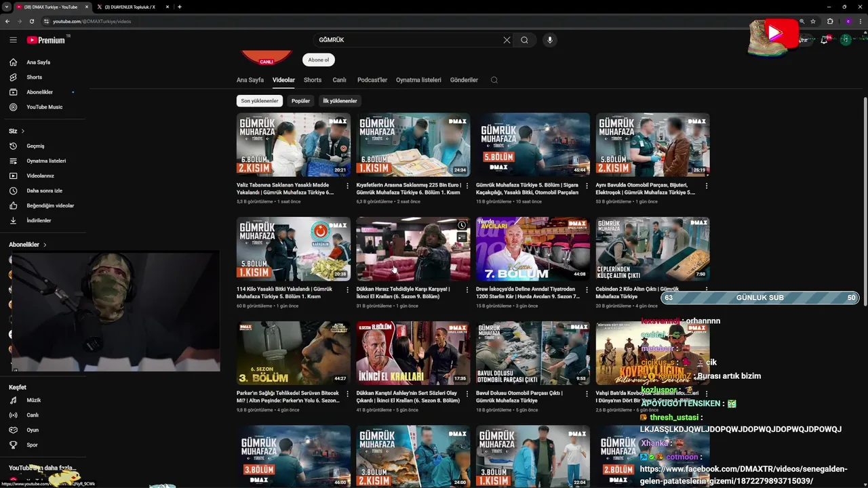Expand the Siz section chevron
The width and height of the screenshot is (868, 488).
tap(22, 131)
